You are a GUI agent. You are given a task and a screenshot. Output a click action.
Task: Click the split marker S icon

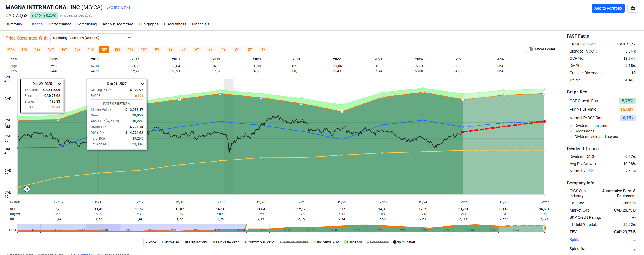tap(27, 189)
